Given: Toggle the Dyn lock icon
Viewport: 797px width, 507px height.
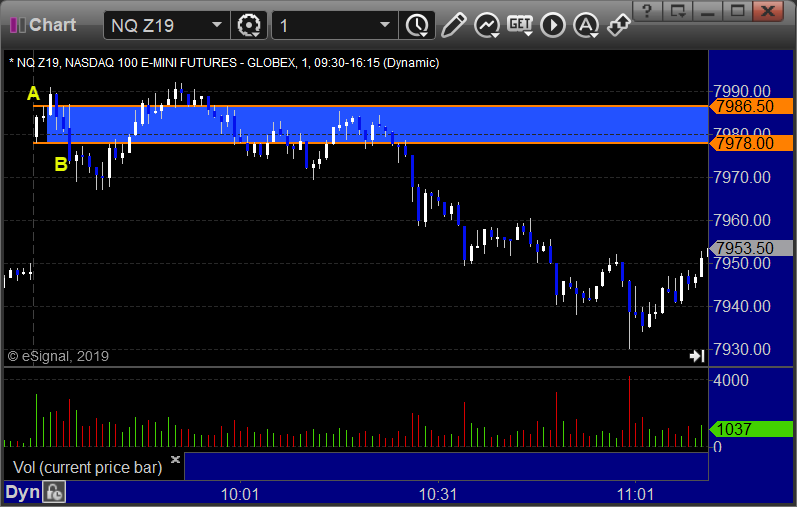Looking at the screenshot, I should point(54,492).
